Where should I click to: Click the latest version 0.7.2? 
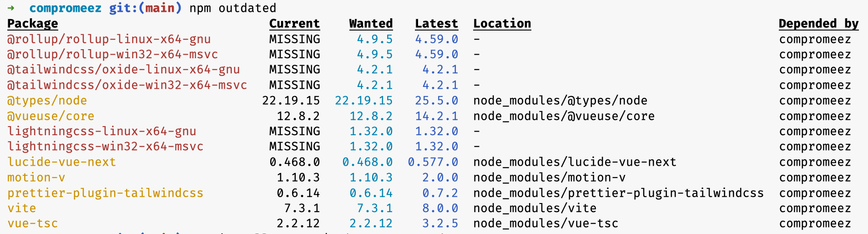coord(440,193)
